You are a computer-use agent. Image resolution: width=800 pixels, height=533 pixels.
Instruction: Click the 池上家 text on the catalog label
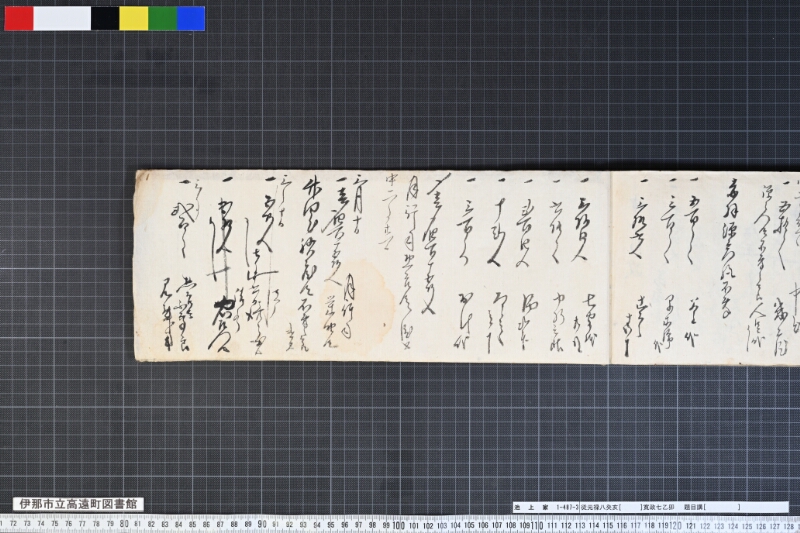tap(531, 507)
